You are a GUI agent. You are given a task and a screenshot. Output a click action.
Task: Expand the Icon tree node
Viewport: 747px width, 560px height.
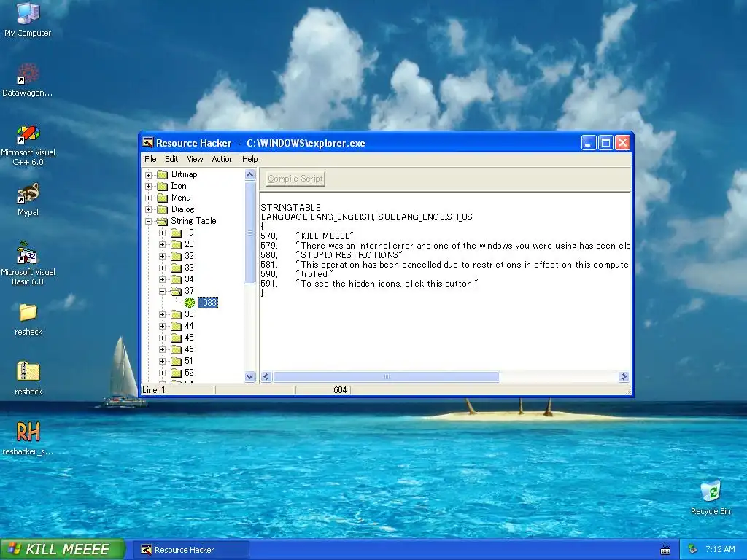pos(149,187)
